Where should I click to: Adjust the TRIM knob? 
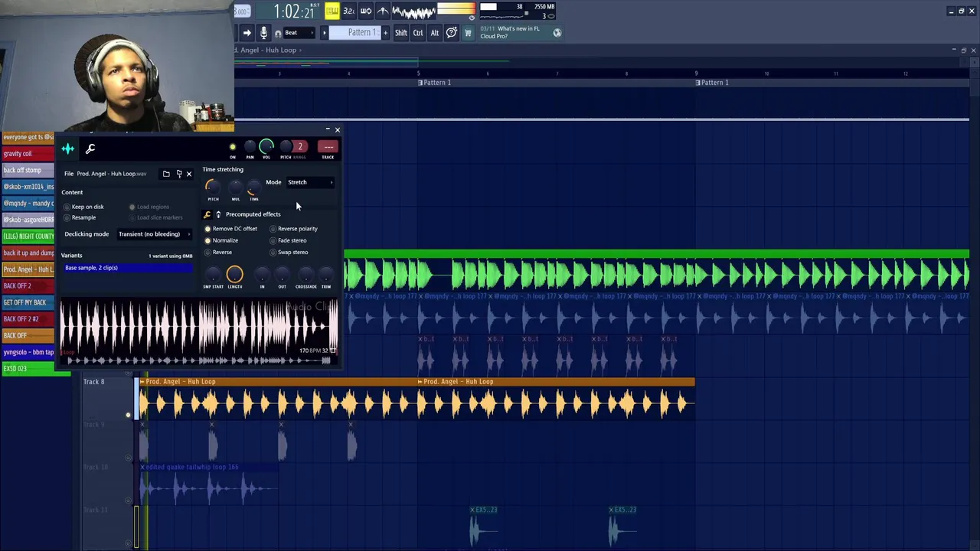click(326, 275)
